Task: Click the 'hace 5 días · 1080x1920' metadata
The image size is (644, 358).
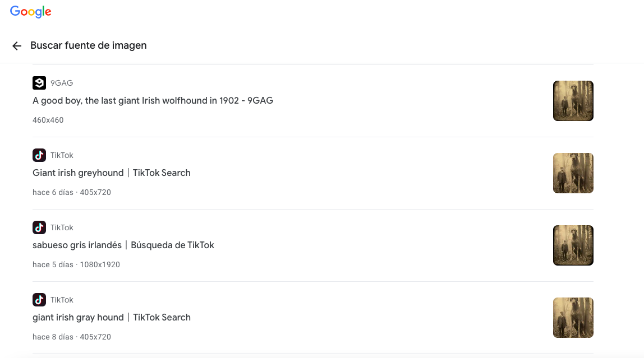Action: (x=76, y=264)
